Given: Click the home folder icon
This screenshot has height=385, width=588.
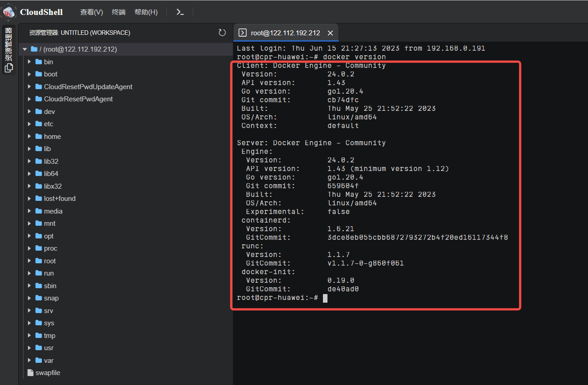Looking at the screenshot, I should 38,137.
